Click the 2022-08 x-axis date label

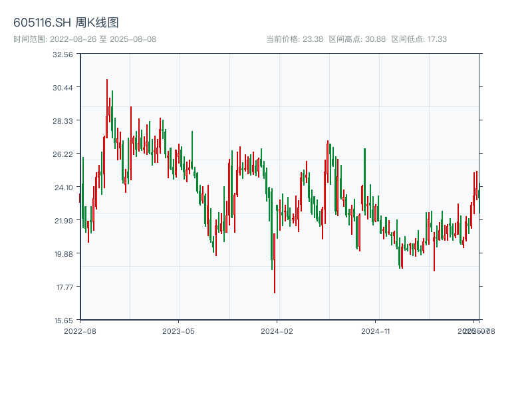pos(80,331)
